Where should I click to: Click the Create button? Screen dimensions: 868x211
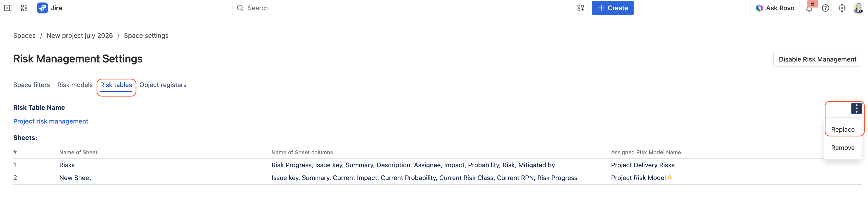click(x=613, y=8)
